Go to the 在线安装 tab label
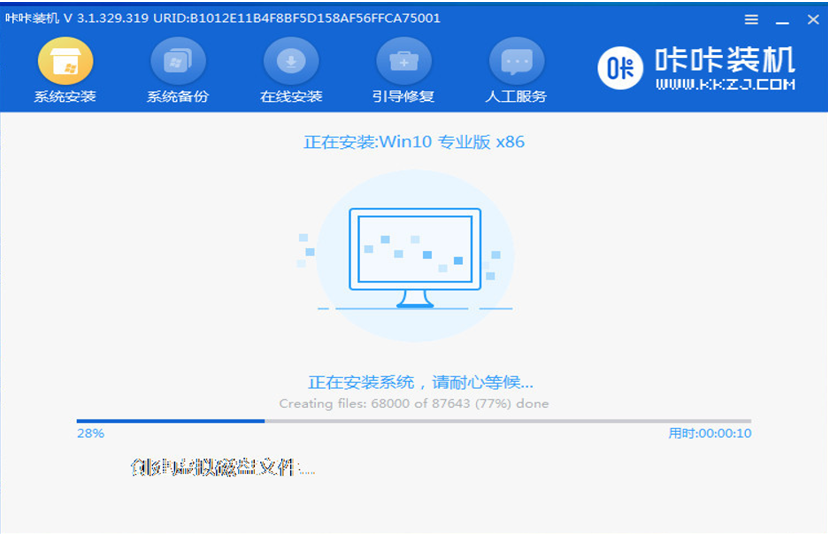This screenshot has height=536, width=828. 291,97
